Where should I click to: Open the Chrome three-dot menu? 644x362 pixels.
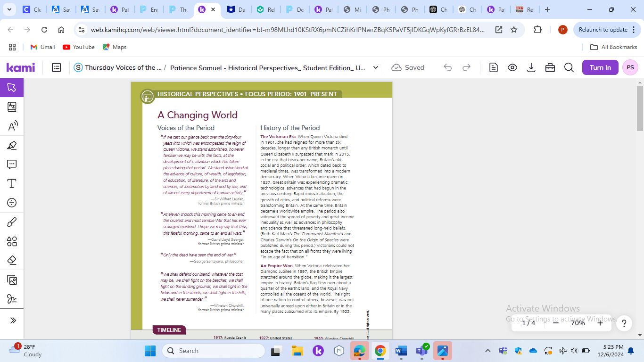(x=634, y=30)
